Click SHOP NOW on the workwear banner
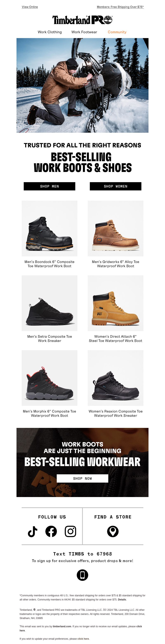This screenshot has width=165, height=644. [82, 478]
